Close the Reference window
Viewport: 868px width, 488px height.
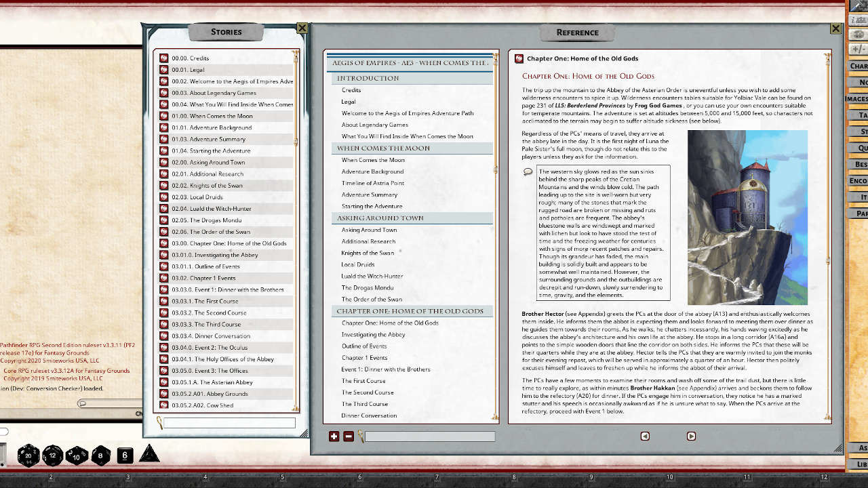click(x=836, y=28)
